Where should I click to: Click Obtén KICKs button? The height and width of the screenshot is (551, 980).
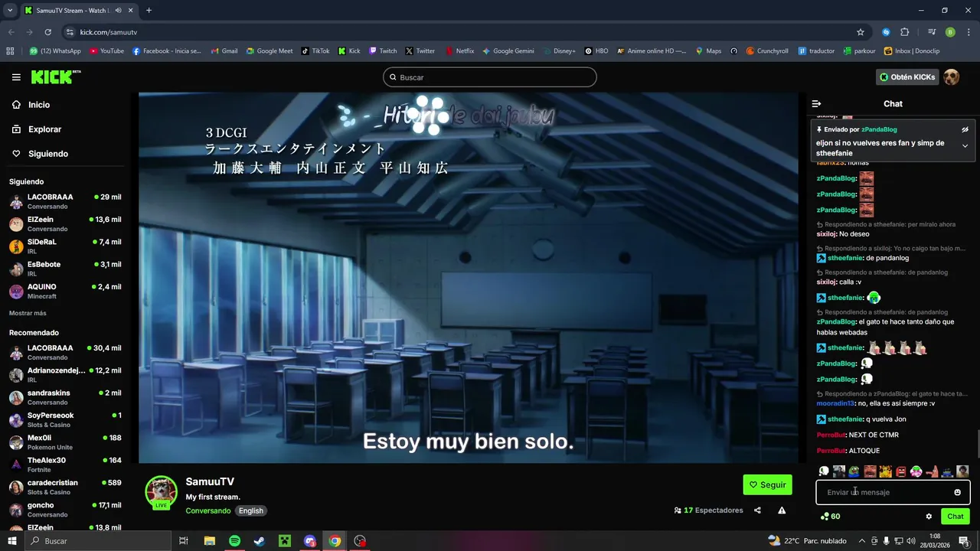click(x=907, y=77)
